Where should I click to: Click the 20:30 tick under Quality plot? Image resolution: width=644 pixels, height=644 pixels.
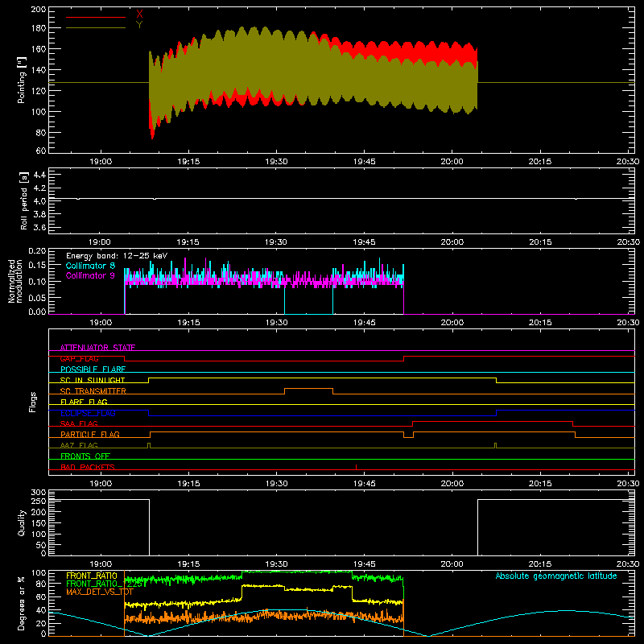[628, 564]
